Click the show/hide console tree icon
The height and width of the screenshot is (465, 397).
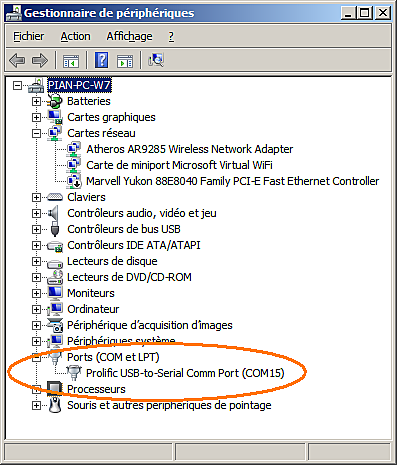click(71, 61)
